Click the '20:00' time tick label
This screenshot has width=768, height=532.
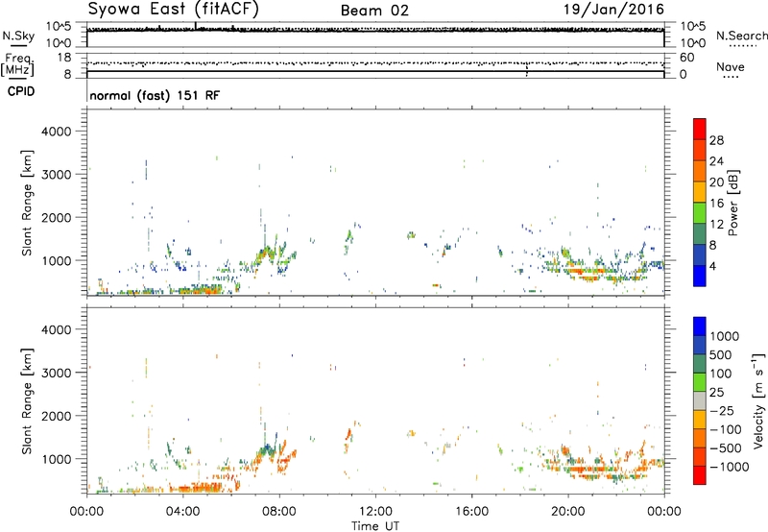coord(568,512)
